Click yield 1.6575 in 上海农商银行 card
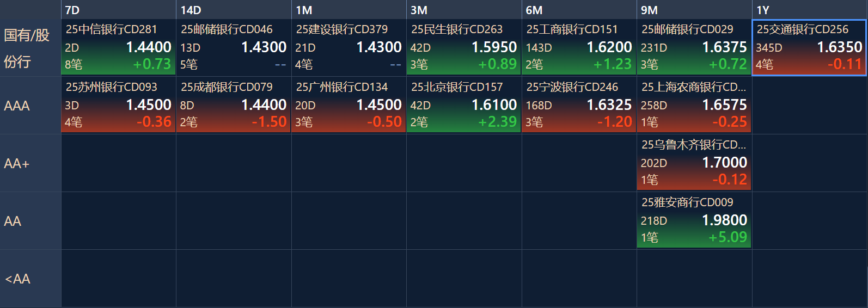This screenshot has width=868, height=308. (x=724, y=105)
